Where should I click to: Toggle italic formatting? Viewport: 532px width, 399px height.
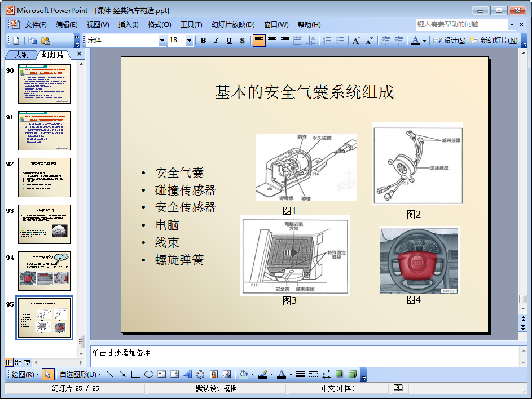[216, 41]
